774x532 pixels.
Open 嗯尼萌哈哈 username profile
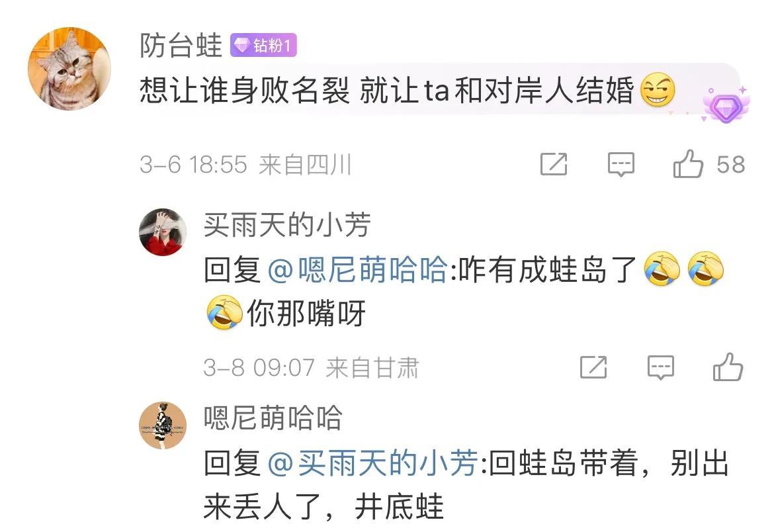[x=273, y=418]
